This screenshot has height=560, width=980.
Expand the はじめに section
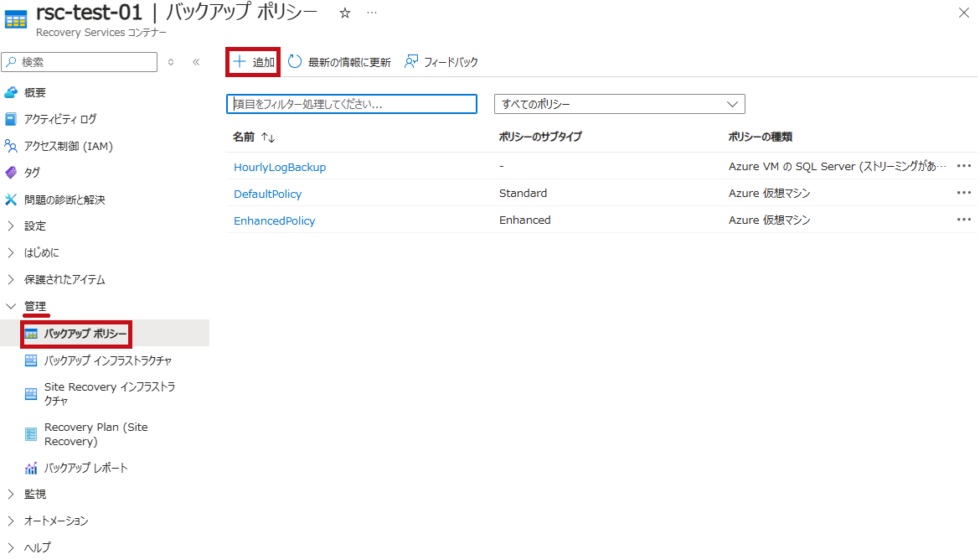(x=11, y=253)
